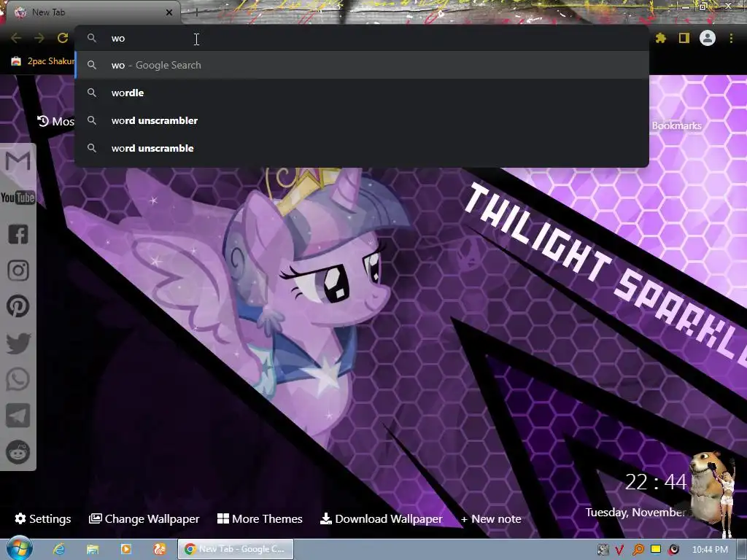Click the 10:44 PM taskbar clock
Screen dimensions: 747x560
pos(710,550)
